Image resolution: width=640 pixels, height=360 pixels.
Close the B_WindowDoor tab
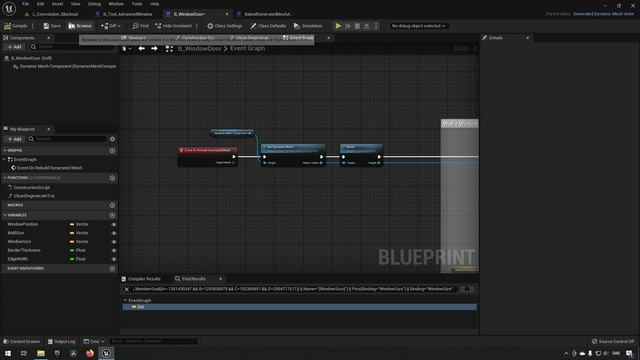pos(227,14)
